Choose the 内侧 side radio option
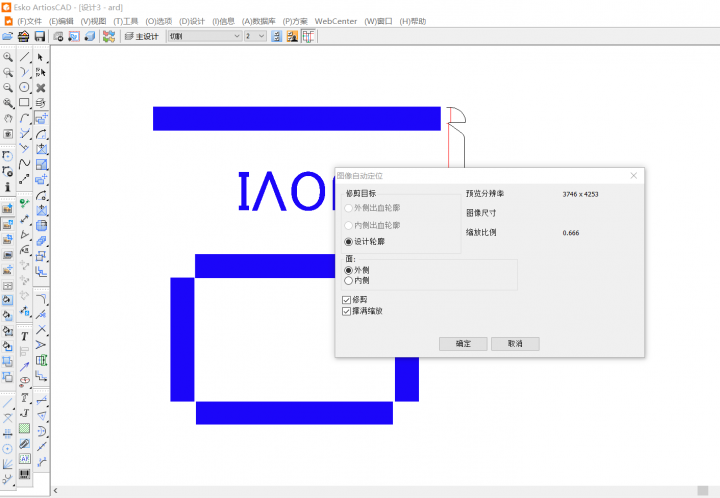720x498 pixels. click(x=348, y=281)
